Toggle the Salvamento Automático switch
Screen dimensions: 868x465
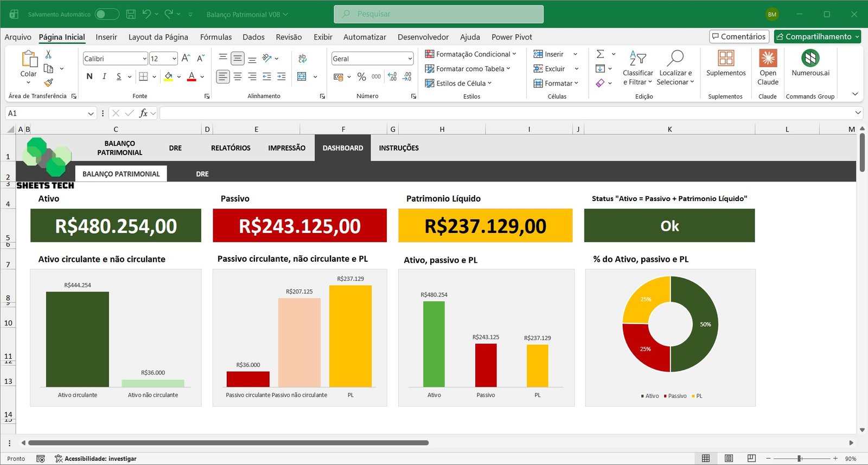click(107, 14)
